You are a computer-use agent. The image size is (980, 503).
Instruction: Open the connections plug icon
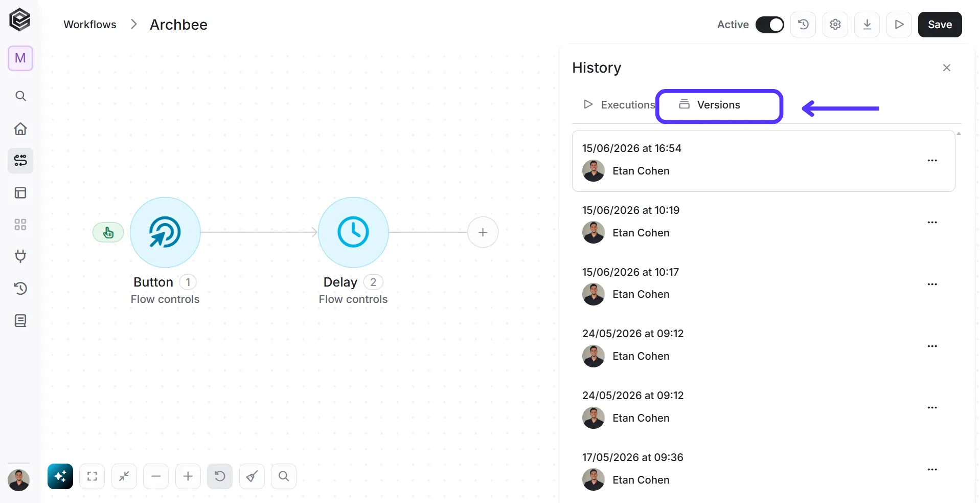[20, 256]
